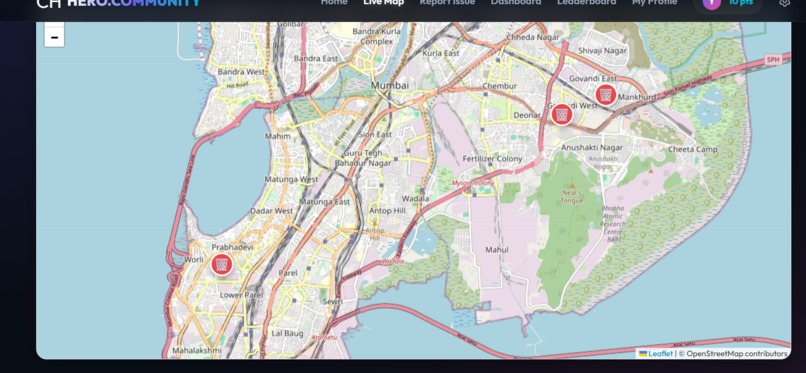806x373 pixels.
Task: Click the Neat's Tongue peak label
Action: (572, 196)
